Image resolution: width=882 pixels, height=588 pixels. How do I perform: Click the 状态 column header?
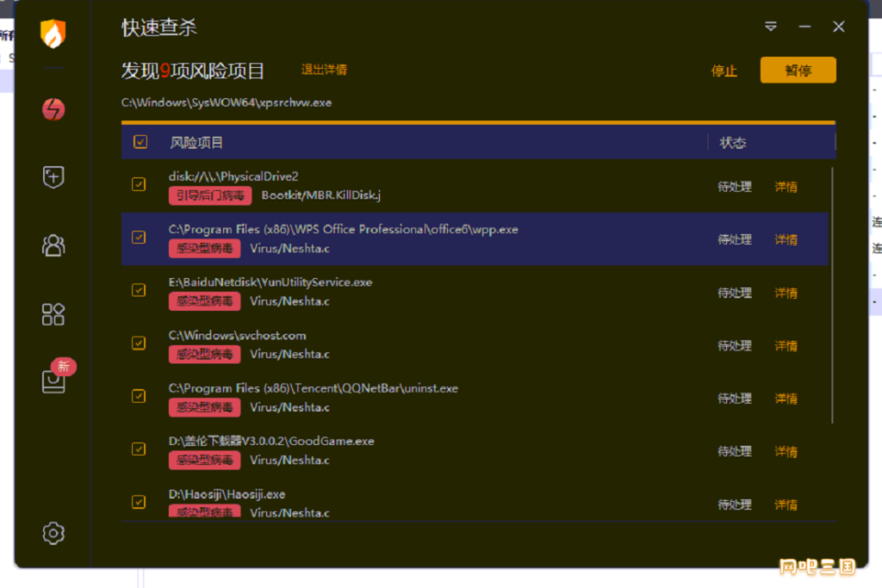(x=733, y=143)
